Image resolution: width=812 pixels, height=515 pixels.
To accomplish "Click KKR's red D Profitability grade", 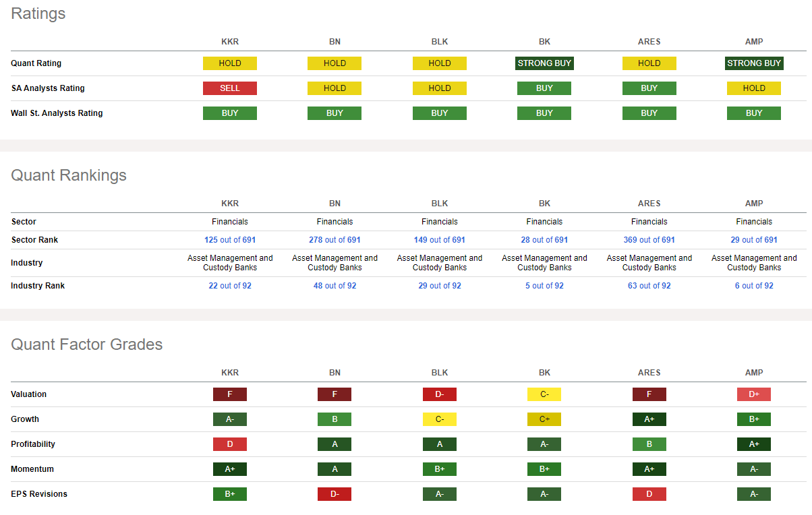I will 230,444.
